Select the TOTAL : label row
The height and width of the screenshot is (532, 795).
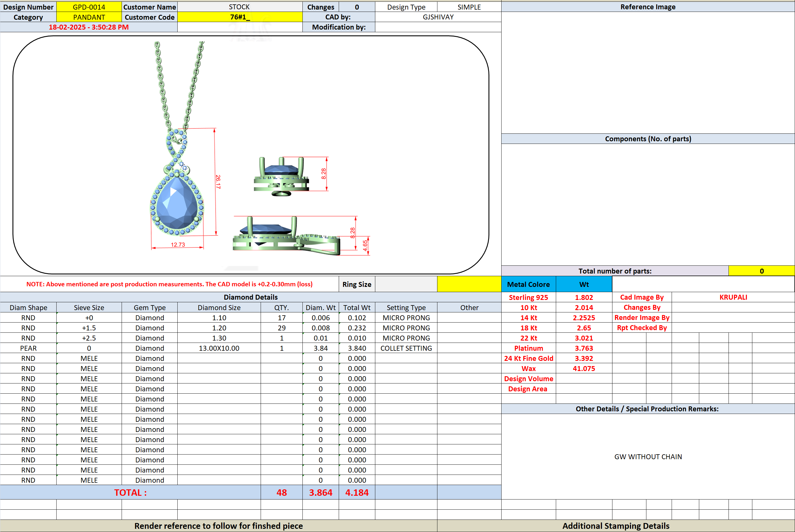click(x=130, y=492)
